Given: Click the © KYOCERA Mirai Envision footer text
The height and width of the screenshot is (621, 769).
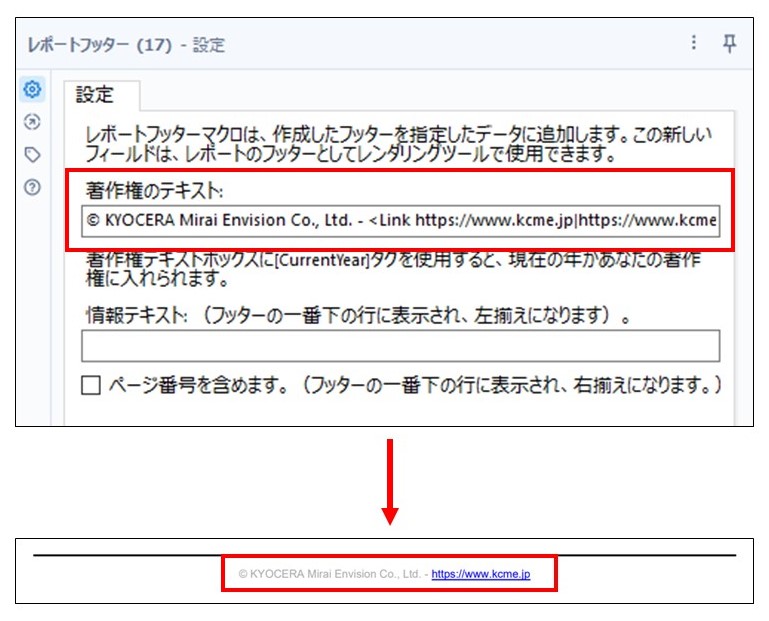Looking at the screenshot, I should 332,575.
